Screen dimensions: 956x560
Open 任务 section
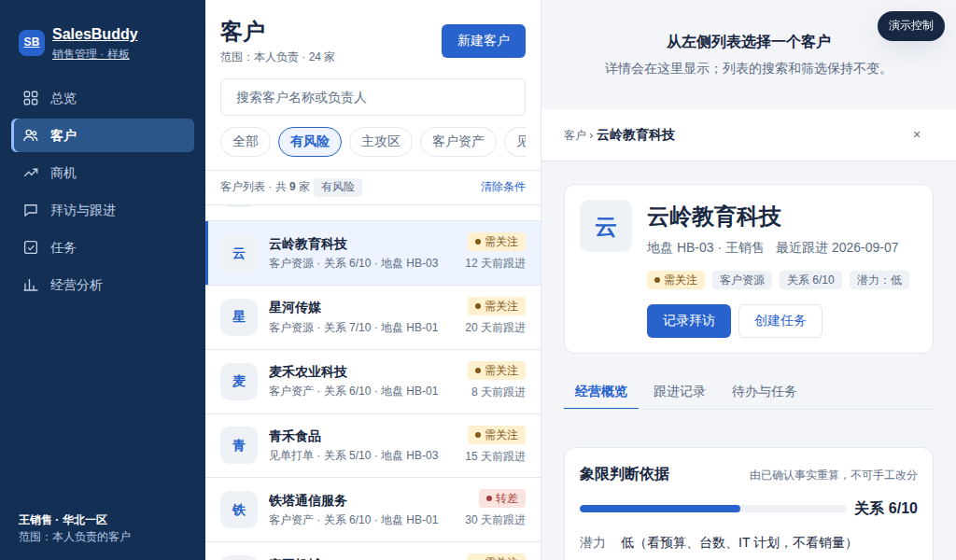[103, 247]
